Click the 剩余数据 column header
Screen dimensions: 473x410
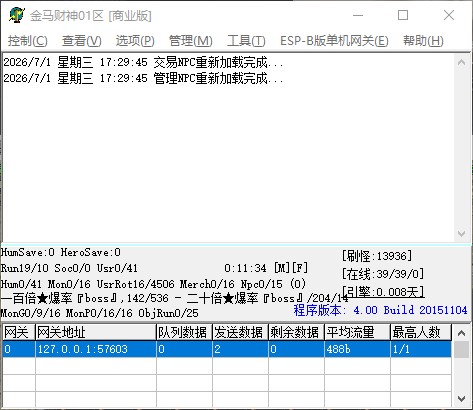click(x=296, y=332)
